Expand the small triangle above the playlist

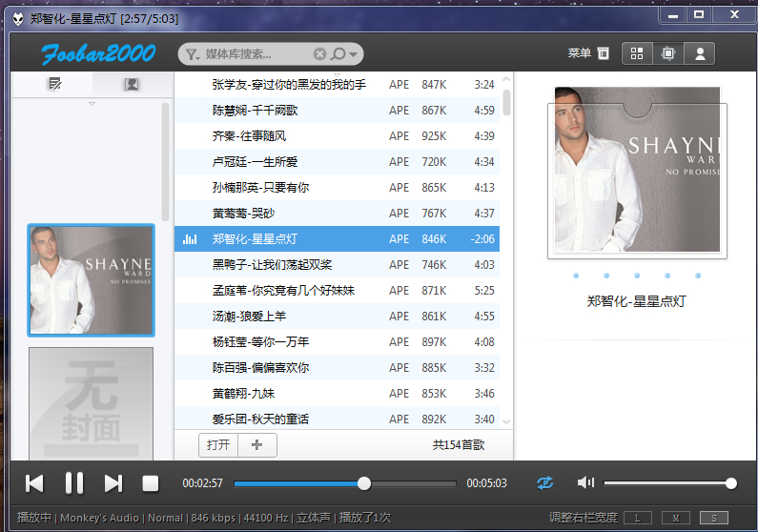337,74
